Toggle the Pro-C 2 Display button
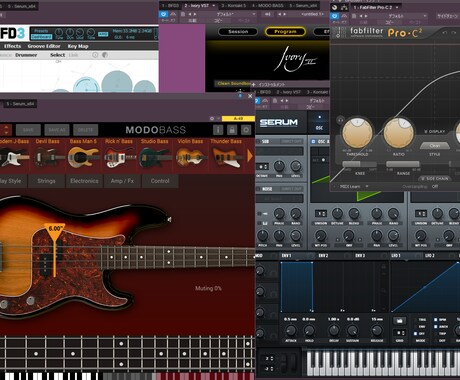This screenshot has width=460, height=380. [434, 132]
